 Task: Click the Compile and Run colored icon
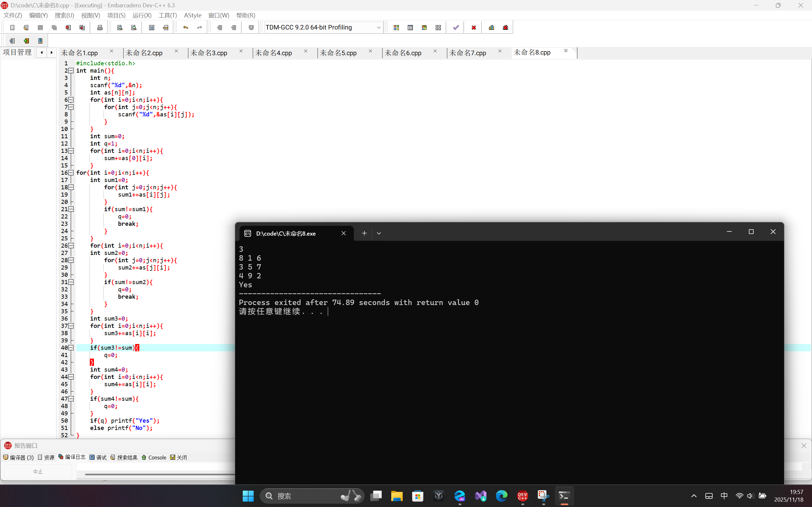tap(424, 28)
